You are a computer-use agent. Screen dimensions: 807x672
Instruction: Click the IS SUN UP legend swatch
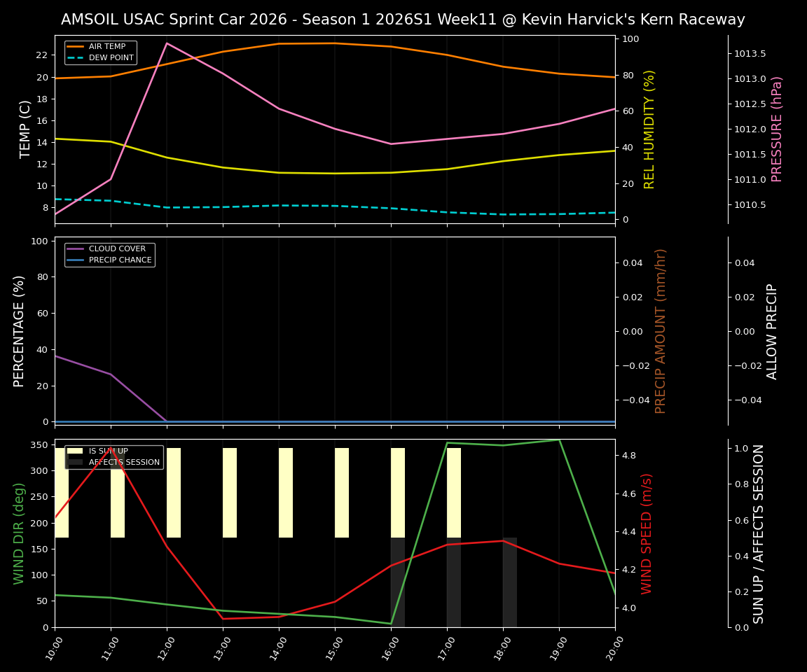(74, 450)
